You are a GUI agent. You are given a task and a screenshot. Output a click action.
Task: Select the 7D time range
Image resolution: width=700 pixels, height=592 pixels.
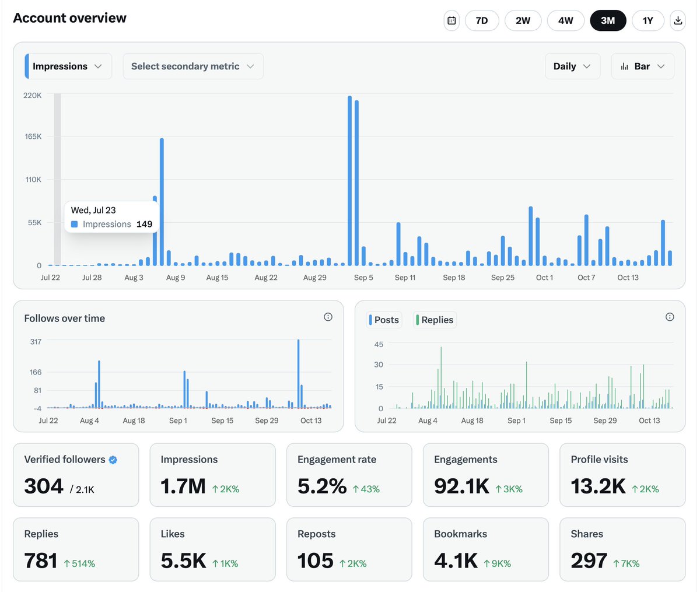[482, 20]
